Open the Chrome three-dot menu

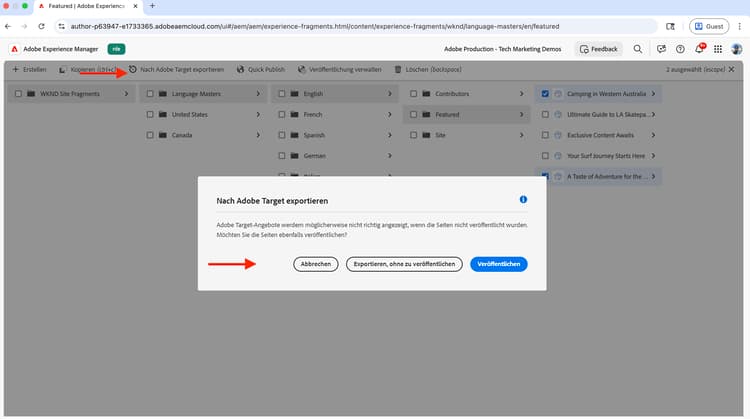(739, 26)
